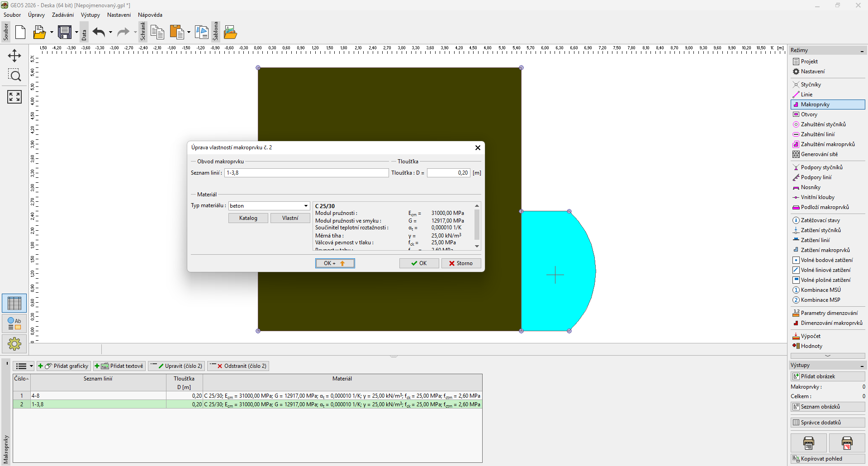Screen dimensions: 868x466
Task: Toggle the Ab labels display button
Action: pyautogui.click(x=14, y=323)
